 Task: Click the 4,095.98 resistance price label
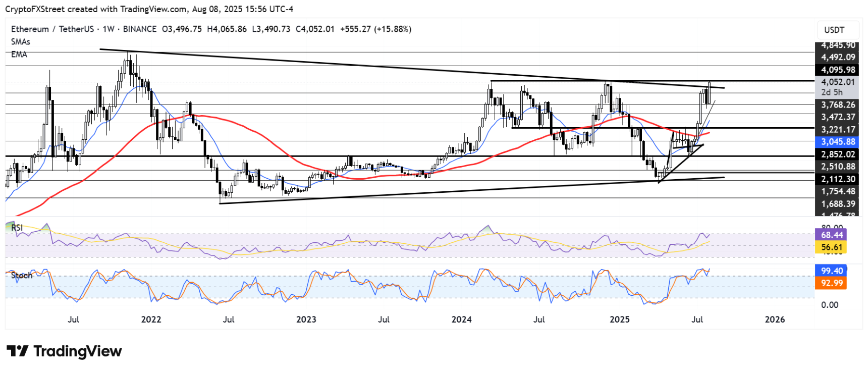pyautogui.click(x=838, y=70)
